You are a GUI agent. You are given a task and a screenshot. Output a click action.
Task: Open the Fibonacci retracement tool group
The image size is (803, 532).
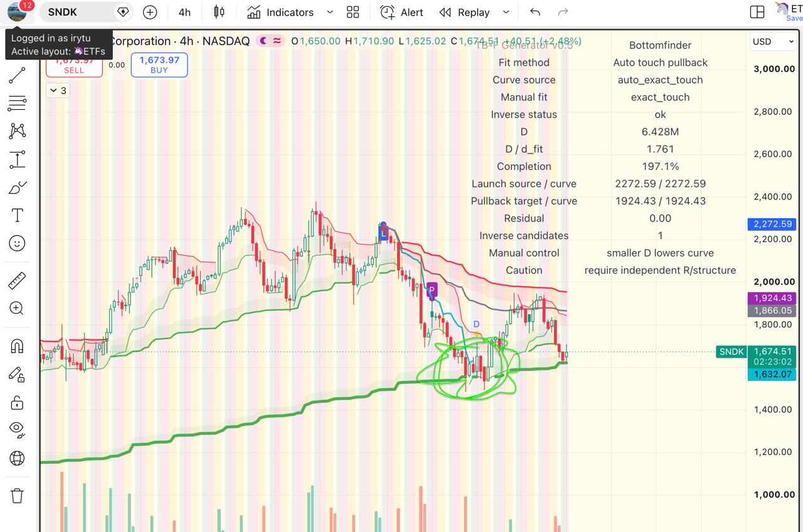(17, 103)
